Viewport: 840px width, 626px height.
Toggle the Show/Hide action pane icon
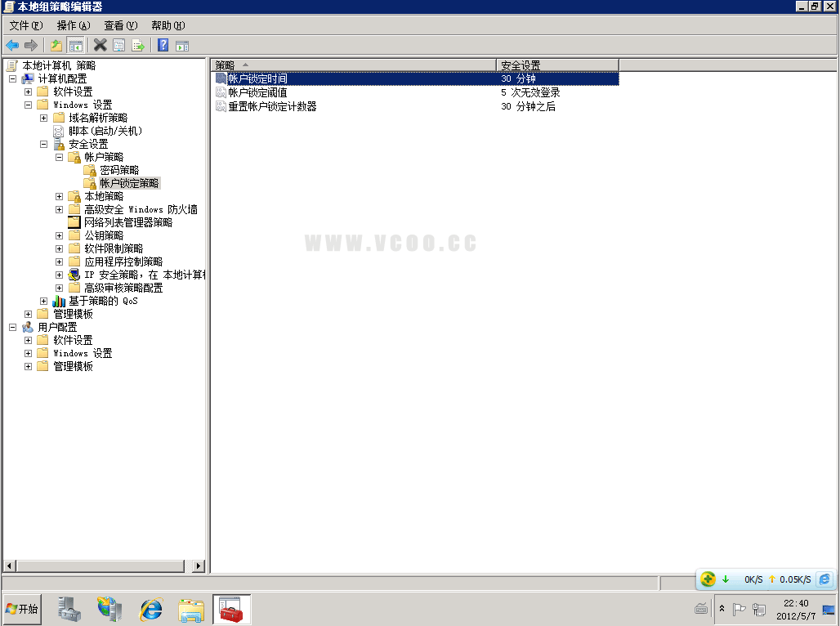[x=181, y=45]
